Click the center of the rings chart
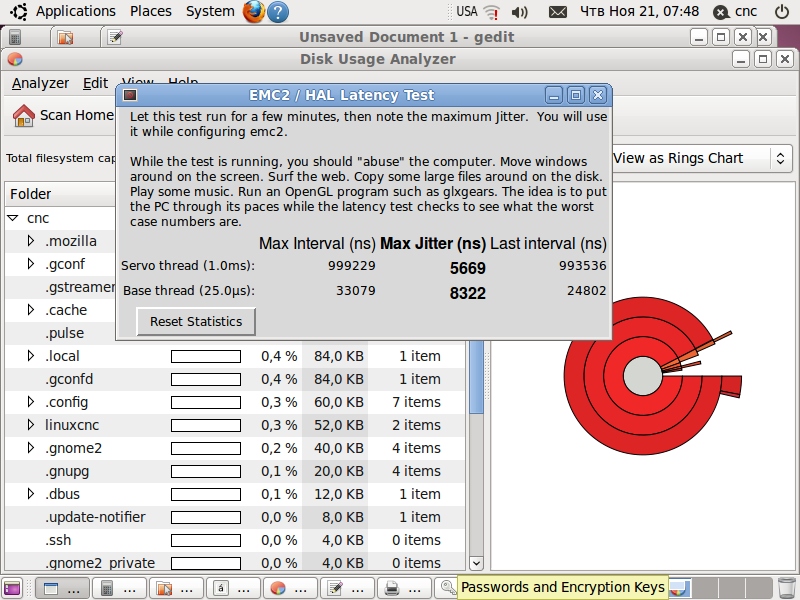The image size is (800, 600). 642,376
